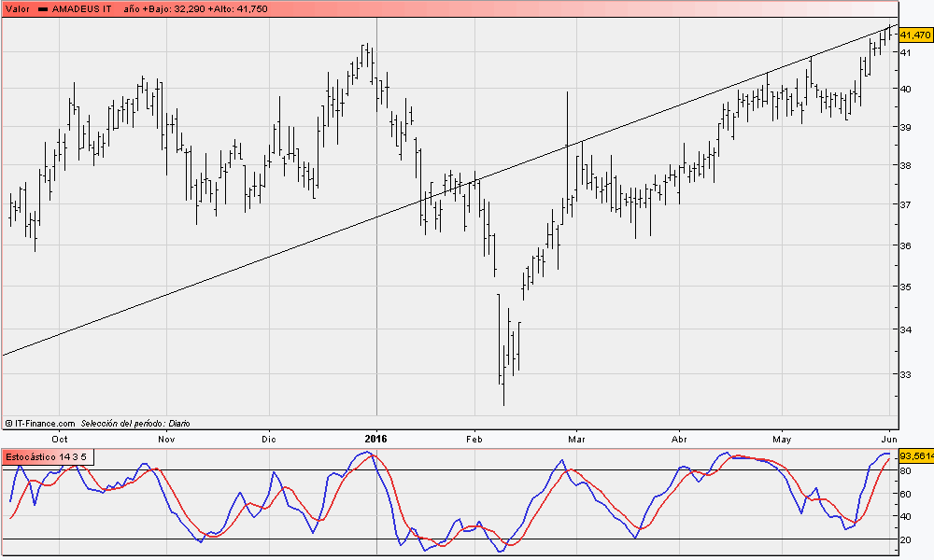Image resolution: width=934 pixels, height=560 pixels.
Task: Click the 80 level on stochastic scale
Action: pos(905,471)
